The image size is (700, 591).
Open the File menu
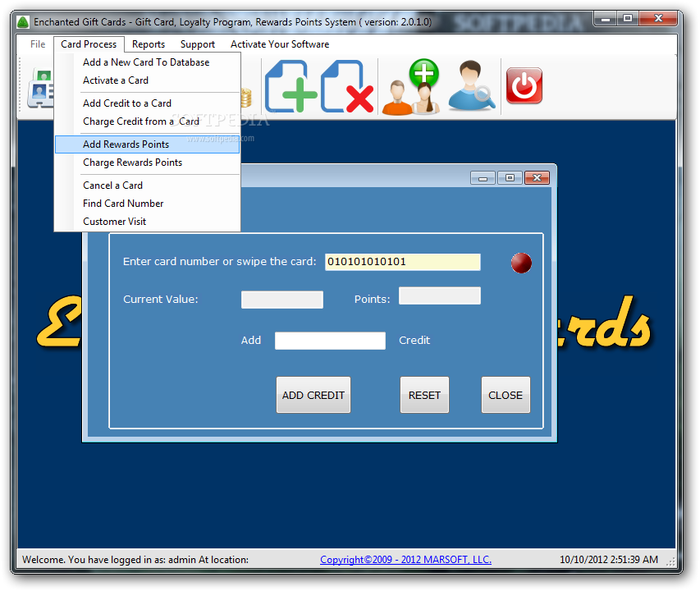click(38, 44)
